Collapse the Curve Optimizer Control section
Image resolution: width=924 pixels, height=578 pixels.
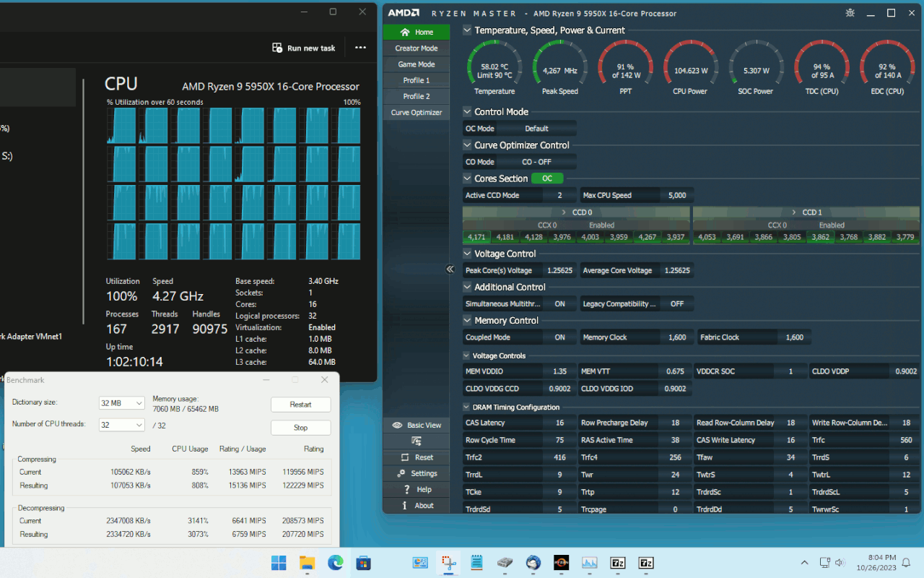point(467,145)
